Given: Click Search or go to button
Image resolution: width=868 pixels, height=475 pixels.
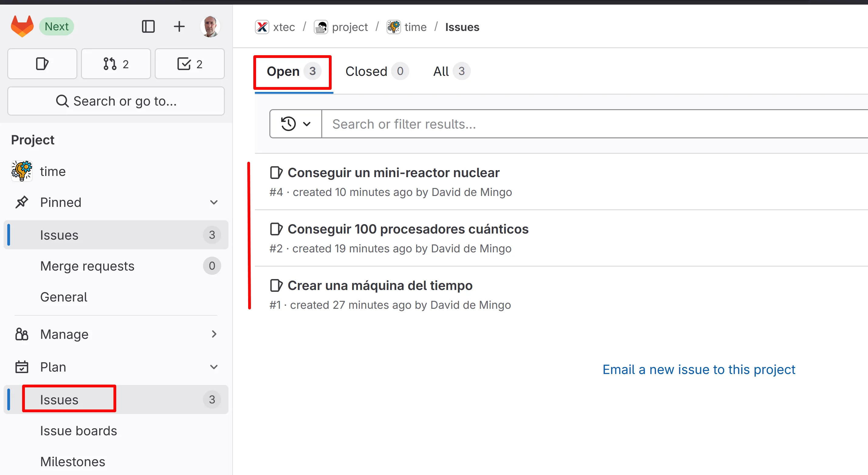Looking at the screenshot, I should (116, 101).
